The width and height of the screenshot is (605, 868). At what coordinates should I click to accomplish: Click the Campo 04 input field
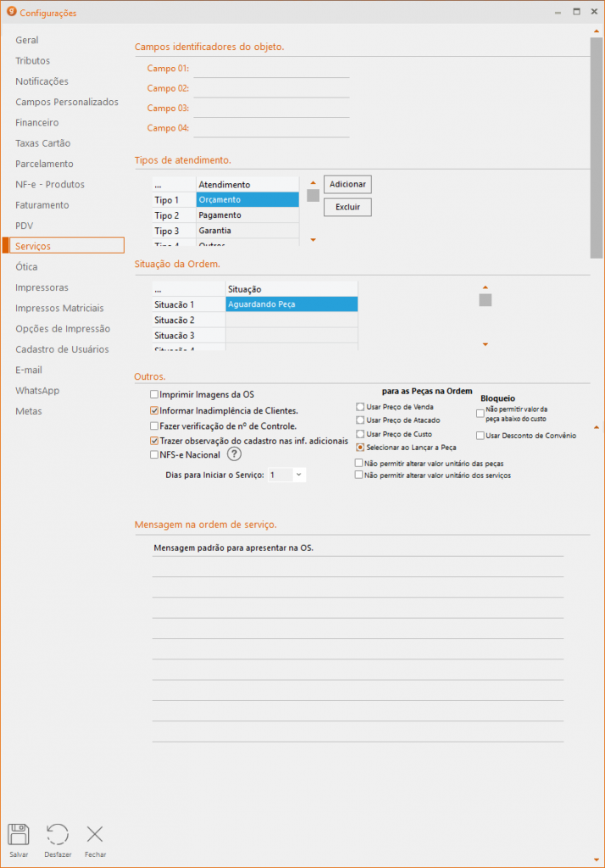tap(271, 129)
